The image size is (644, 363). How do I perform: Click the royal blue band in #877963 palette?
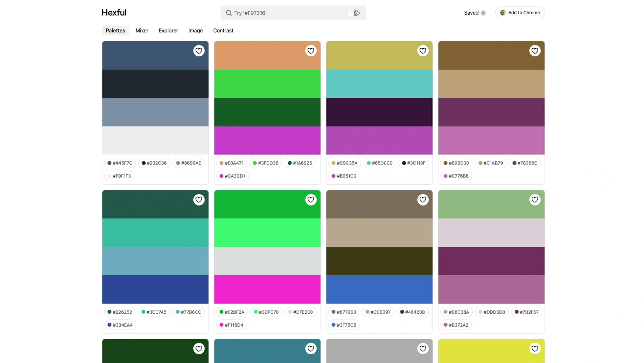pyautogui.click(x=379, y=289)
